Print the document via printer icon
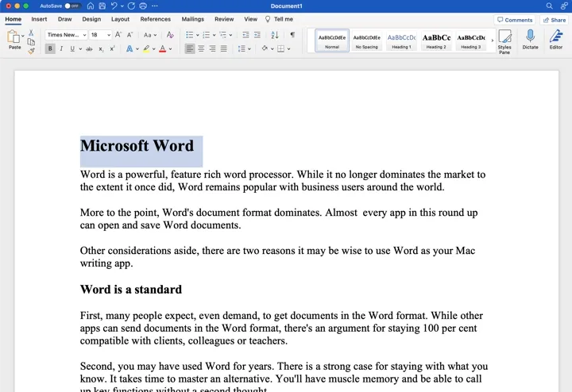 click(x=143, y=6)
